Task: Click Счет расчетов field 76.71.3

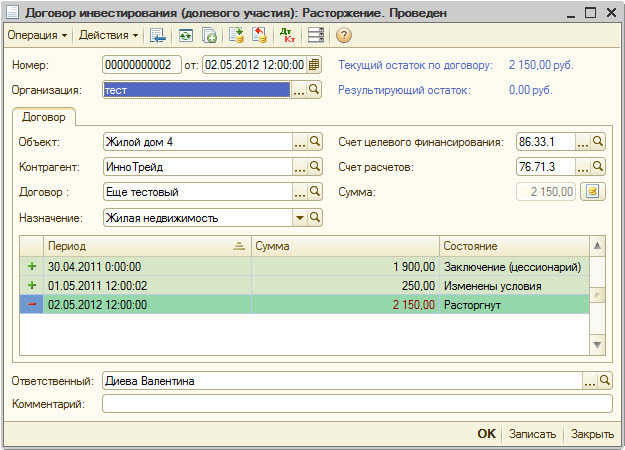Action: pyautogui.click(x=546, y=167)
